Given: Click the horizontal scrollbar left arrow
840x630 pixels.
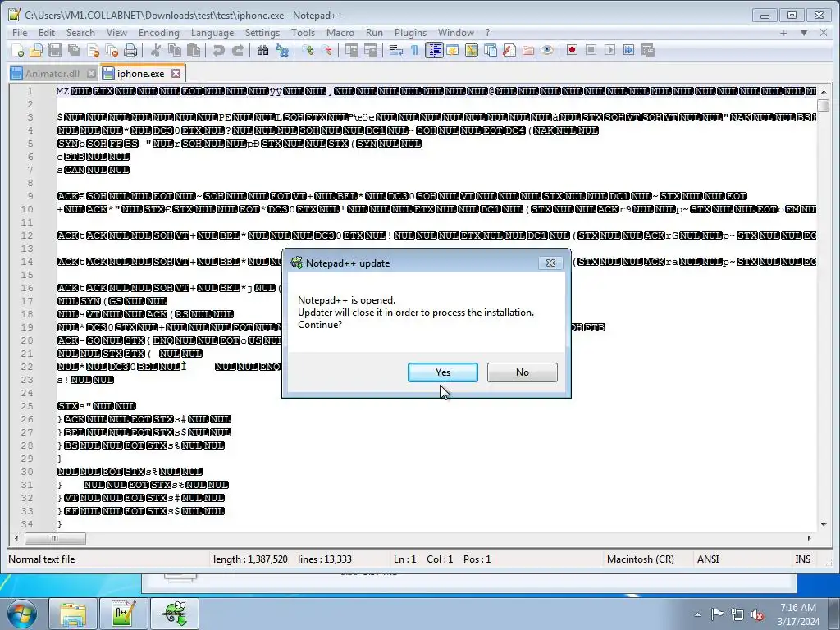Looking at the screenshot, I should [x=16, y=538].
